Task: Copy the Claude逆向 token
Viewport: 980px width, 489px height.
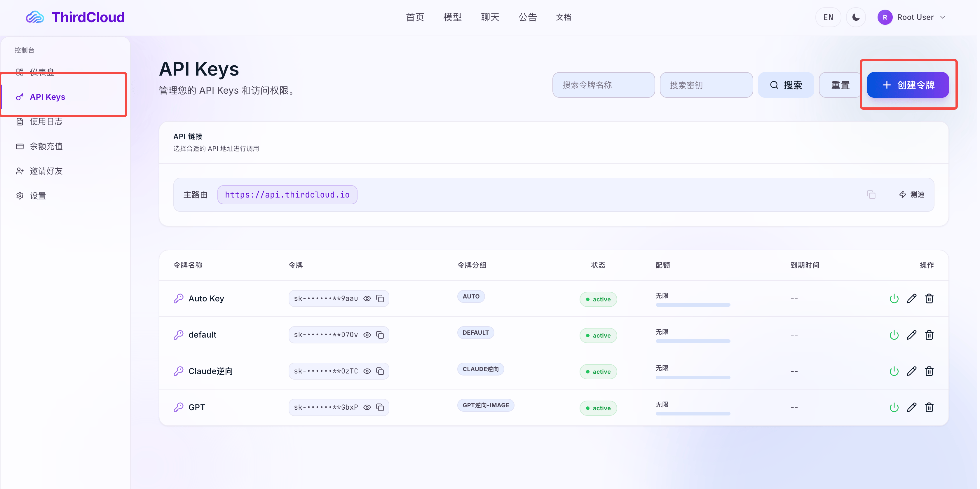Action: point(380,371)
